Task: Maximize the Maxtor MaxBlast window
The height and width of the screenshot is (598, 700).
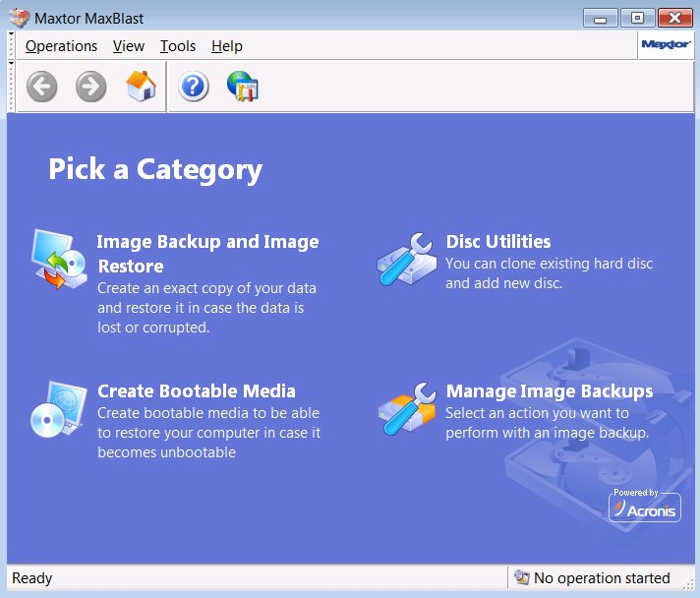Action: [637, 19]
